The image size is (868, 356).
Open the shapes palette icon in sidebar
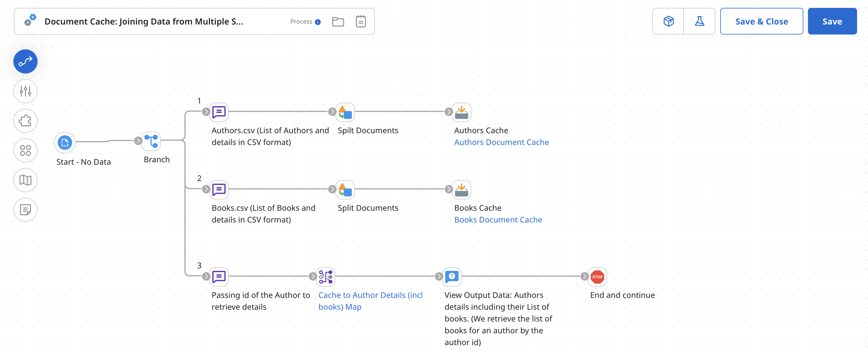[25, 150]
